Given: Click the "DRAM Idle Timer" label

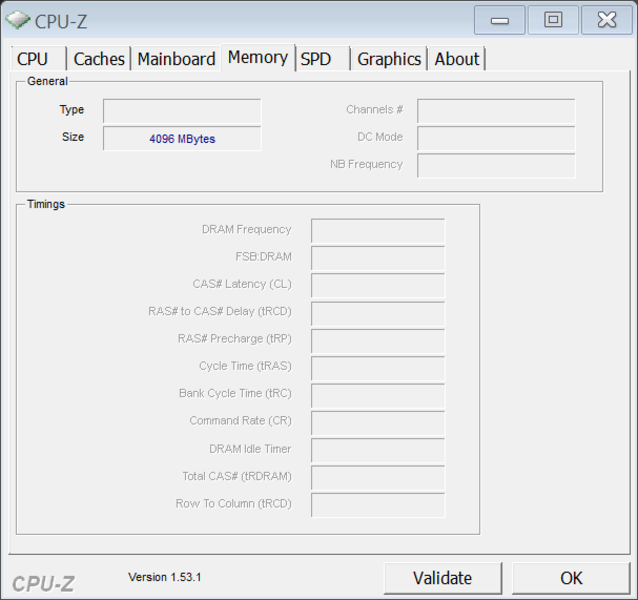Looking at the screenshot, I should (250, 449).
